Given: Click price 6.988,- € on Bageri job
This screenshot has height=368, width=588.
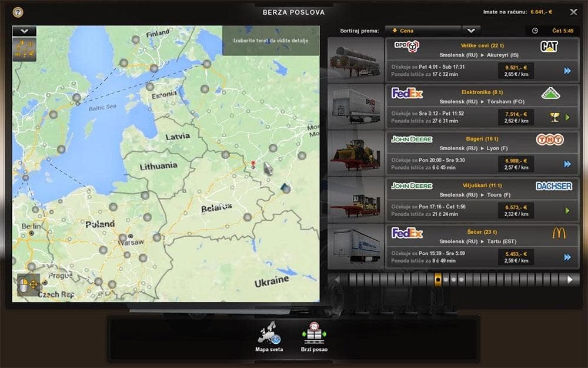Looking at the screenshot, I should (x=516, y=161).
